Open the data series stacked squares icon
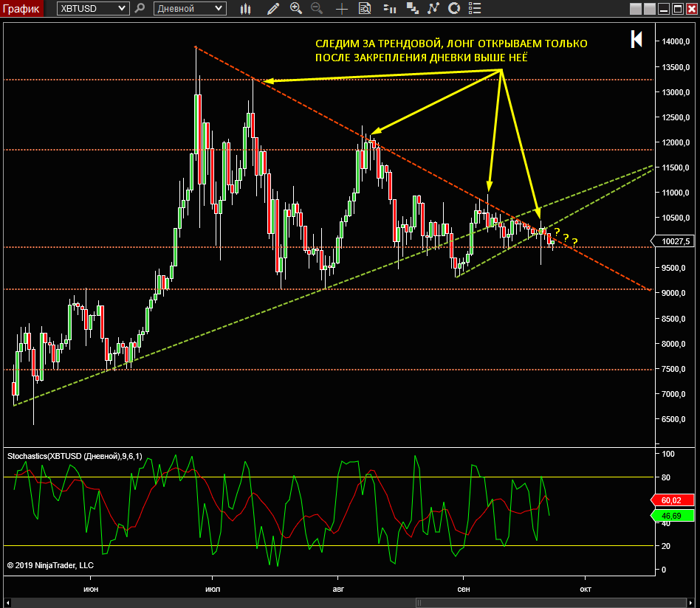 pos(412,8)
